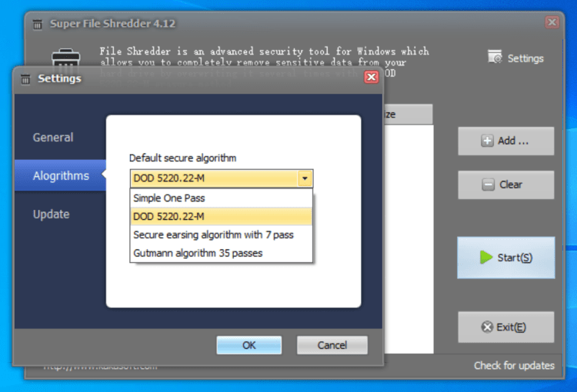
Task: Click the Super File Shredder 4.12 title
Action: coord(112,24)
